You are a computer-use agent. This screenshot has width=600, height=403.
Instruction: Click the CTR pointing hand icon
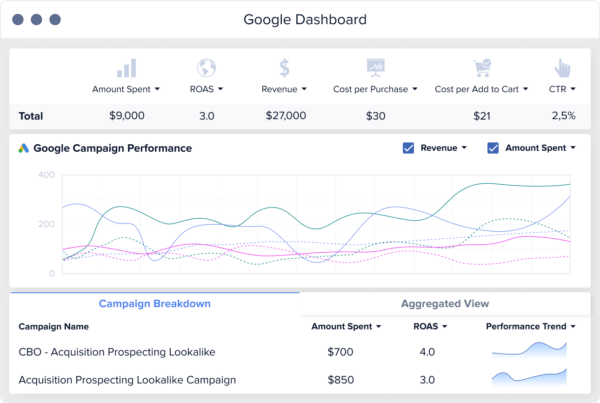(562, 68)
